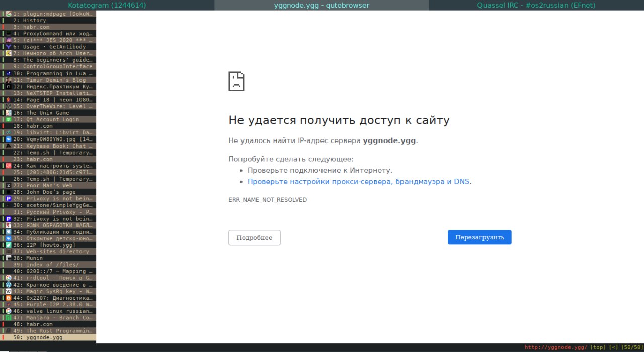Viewport: 644px width, 352px height.
Task: Switch to tab 18 habr.com
Action: (x=48, y=126)
